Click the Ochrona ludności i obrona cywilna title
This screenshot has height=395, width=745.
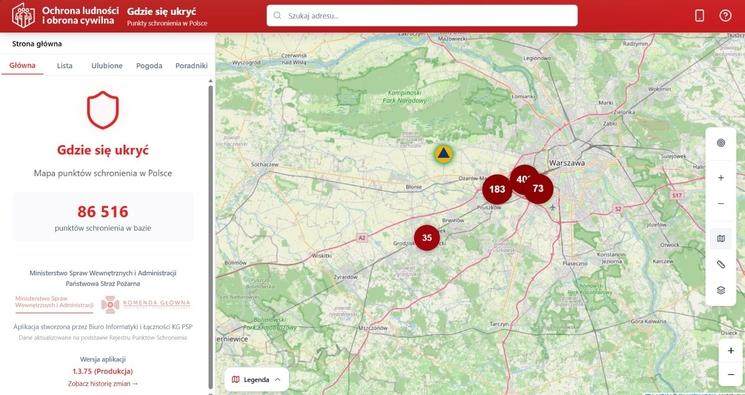click(x=80, y=16)
